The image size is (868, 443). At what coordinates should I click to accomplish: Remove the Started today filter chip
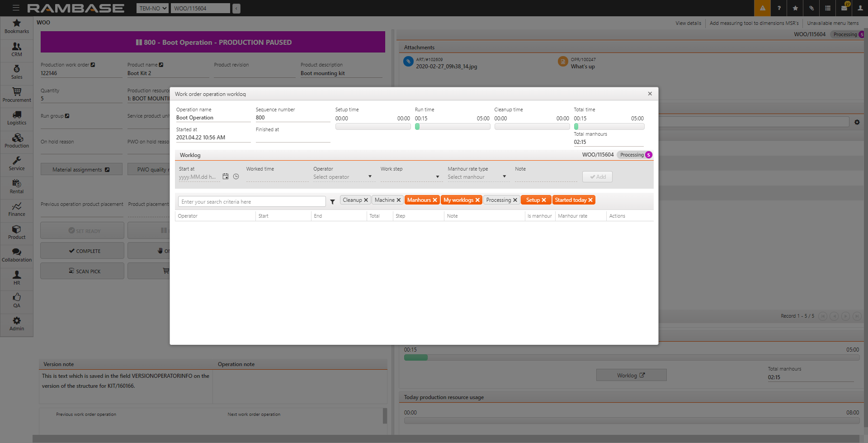590,200
